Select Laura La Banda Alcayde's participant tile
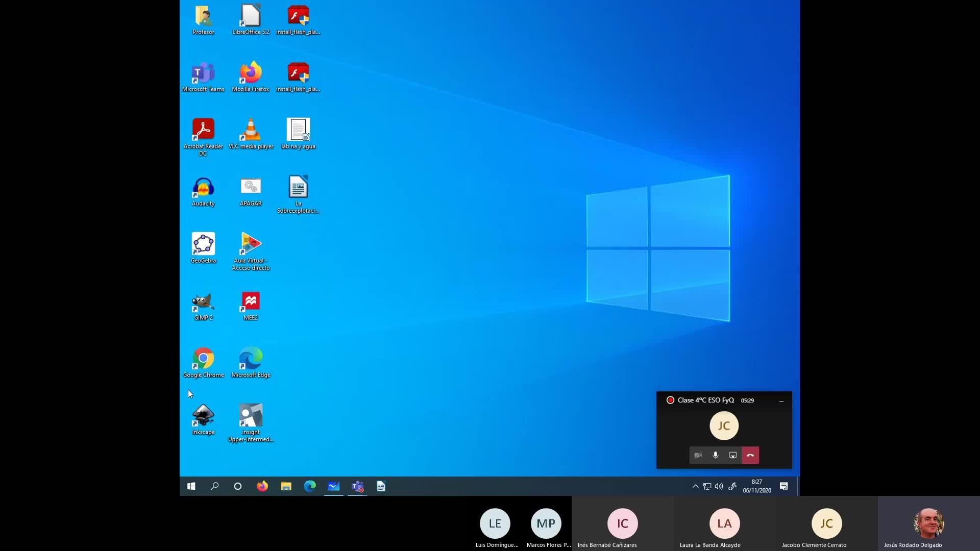The width and height of the screenshot is (980, 551). (724, 524)
